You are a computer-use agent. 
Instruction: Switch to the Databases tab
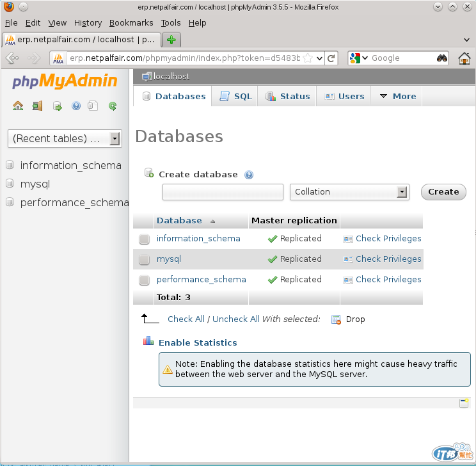(x=173, y=96)
